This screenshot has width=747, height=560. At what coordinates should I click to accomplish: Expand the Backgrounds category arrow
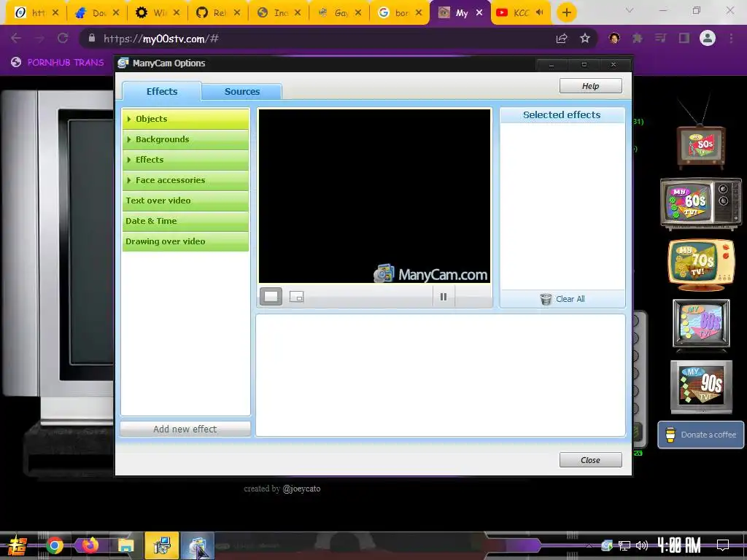(129, 139)
